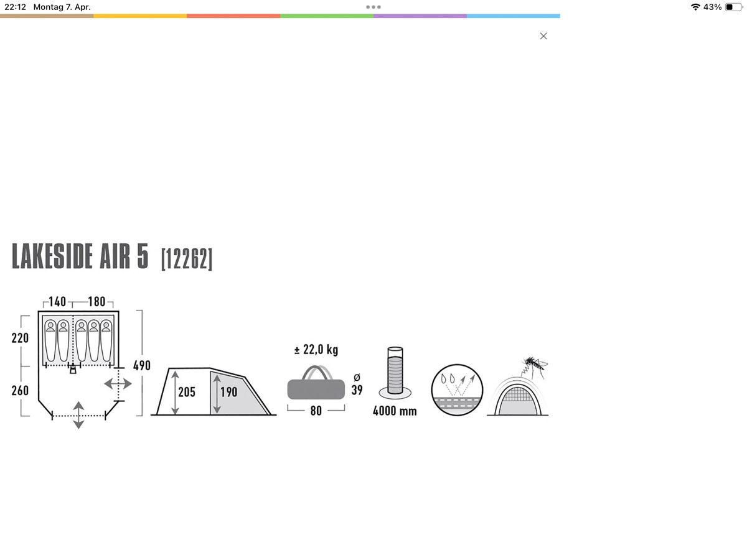The image size is (747, 560).
Task: Tap the blue segment of color bar
Action: coord(514,16)
